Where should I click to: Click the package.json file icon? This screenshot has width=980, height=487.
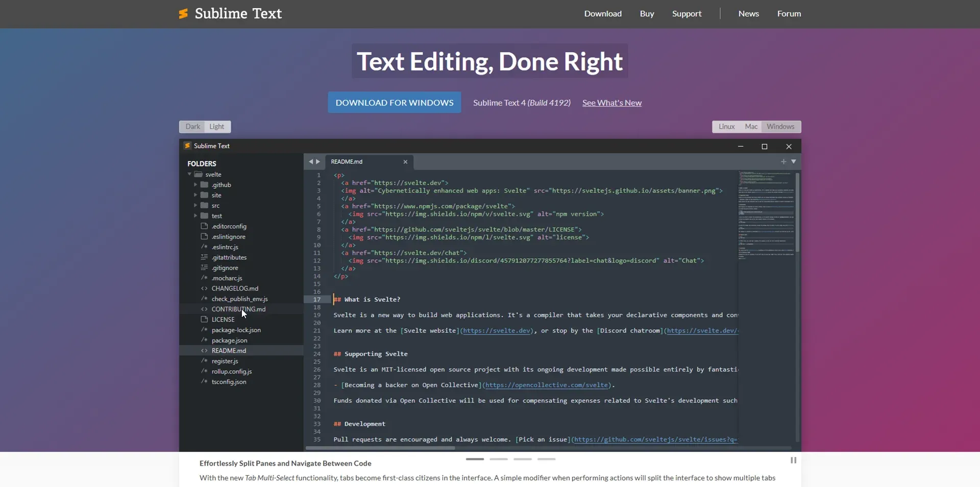tap(204, 340)
